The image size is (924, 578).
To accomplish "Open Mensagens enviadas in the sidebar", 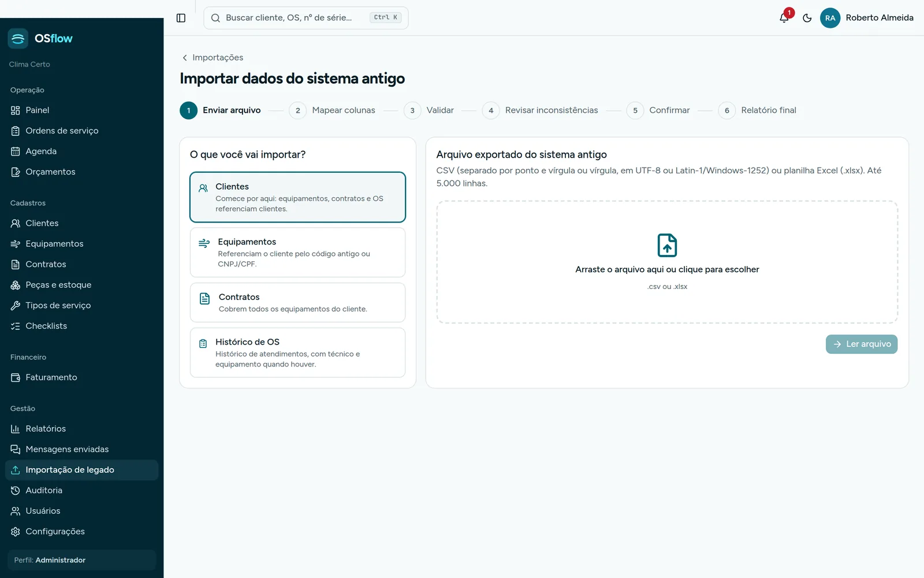I will [81, 449].
